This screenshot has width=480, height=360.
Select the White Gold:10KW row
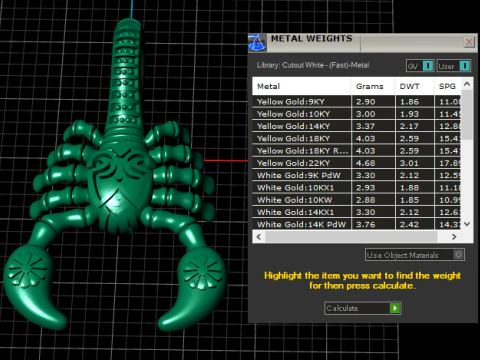[x=357, y=200]
